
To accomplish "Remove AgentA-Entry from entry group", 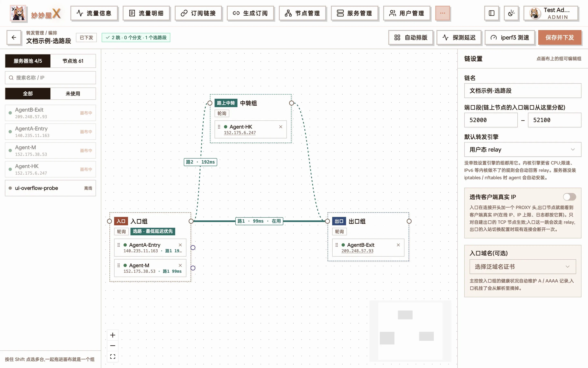I will pyautogui.click(x=180, y=245).
